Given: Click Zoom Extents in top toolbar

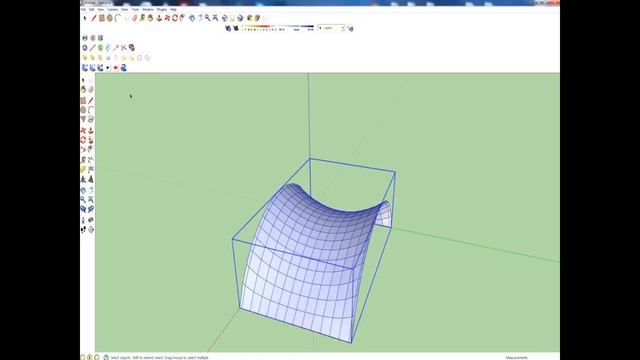Looking at the screenshot, I should pyautogui.click(x=216, y=18).
